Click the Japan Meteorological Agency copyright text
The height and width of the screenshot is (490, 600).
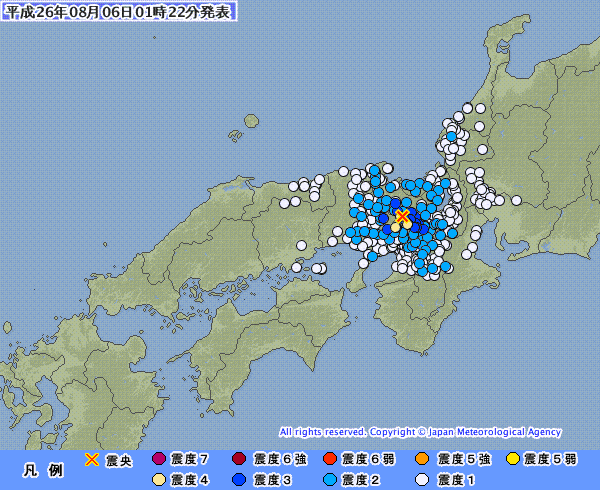420,432
